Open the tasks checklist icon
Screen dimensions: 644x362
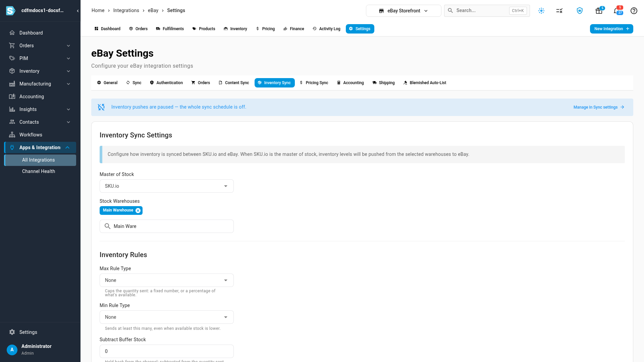(x=559, y=11)
